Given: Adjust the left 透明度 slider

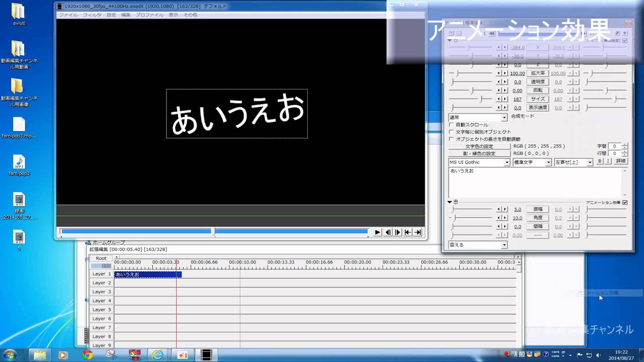Looking at the screenshot, I should pos(471,82).
